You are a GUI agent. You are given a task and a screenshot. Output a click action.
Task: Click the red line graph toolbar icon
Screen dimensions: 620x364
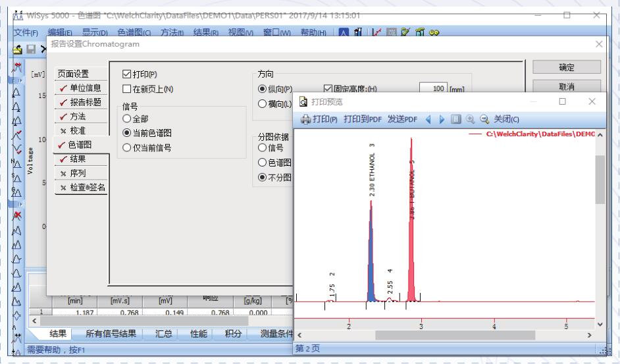coord(376,32)
